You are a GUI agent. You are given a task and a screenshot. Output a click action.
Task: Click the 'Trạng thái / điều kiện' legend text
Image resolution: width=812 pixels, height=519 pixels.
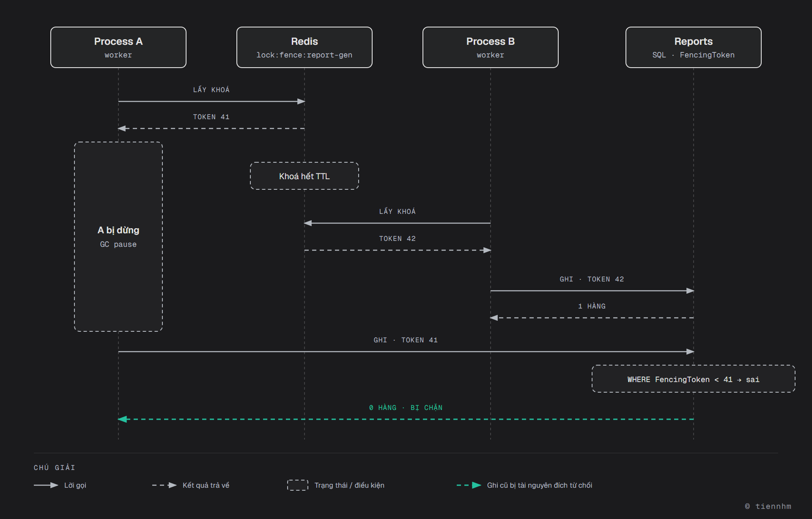coord(349,485)
